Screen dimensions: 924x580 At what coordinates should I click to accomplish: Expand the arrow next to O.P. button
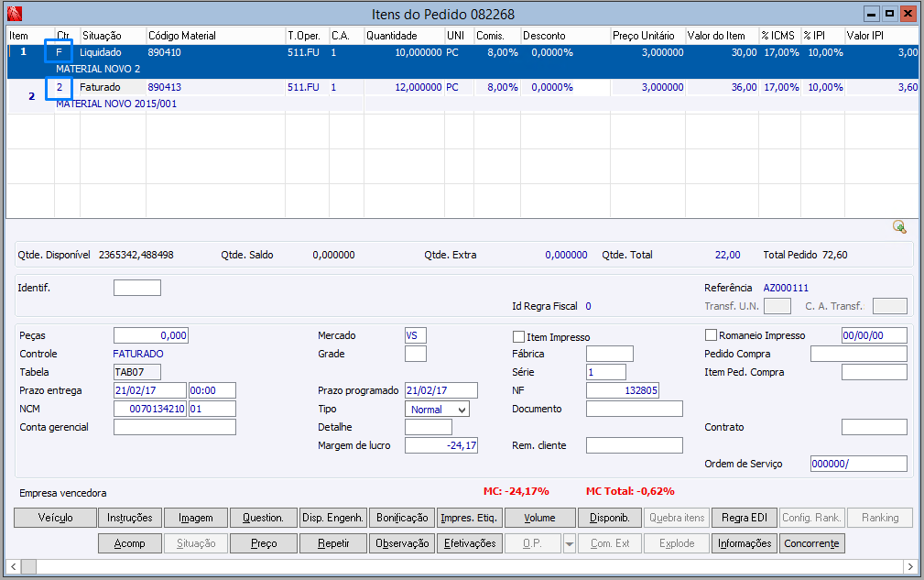pos(569,544)
